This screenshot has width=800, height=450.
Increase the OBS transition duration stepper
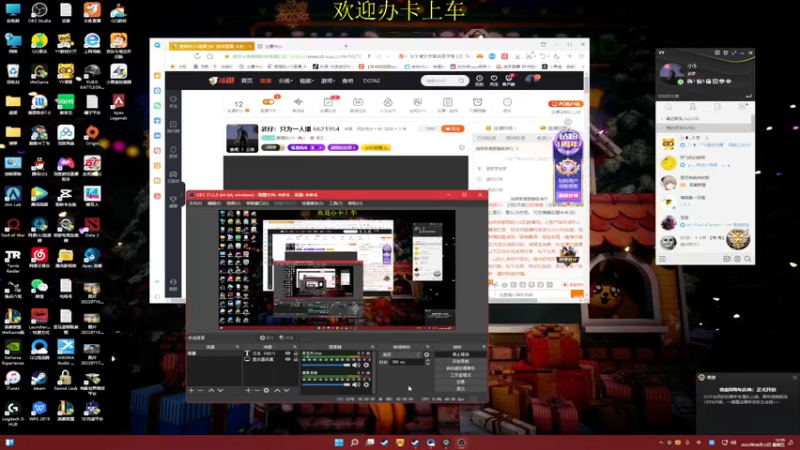pyautogui.click(x=428, y=360)
